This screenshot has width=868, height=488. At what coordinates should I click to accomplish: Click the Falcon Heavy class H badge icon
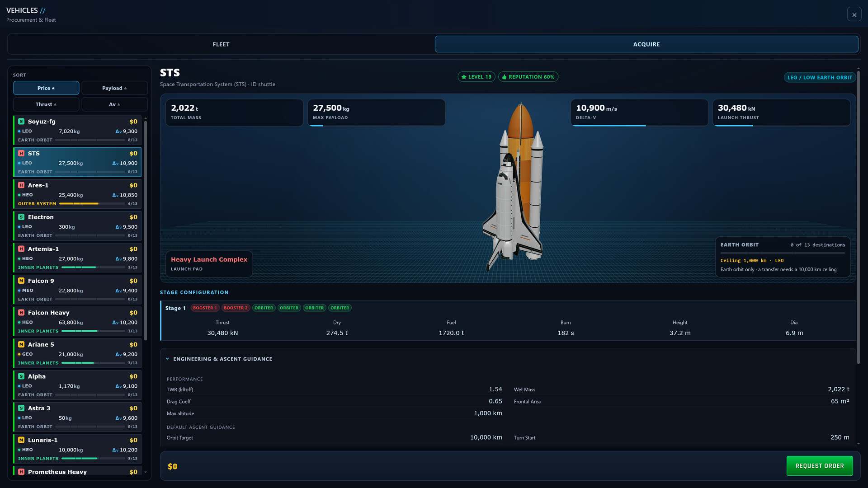click(x=21, y=313)
